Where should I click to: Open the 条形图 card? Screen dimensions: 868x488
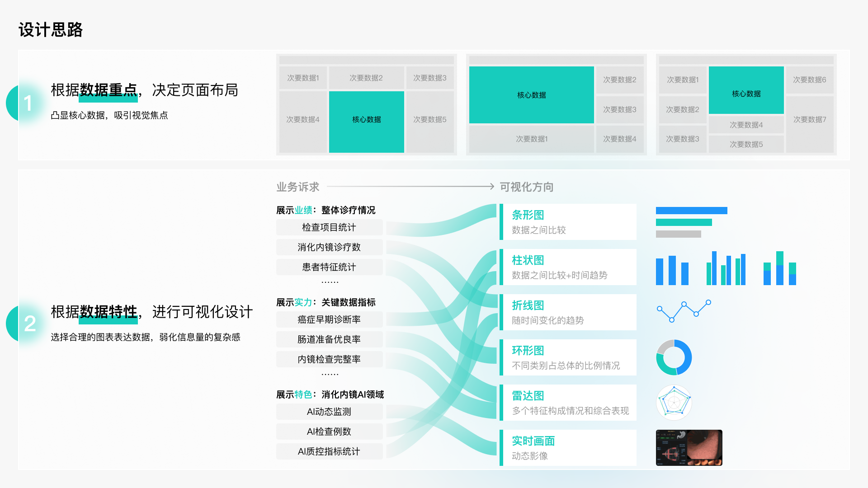[x=569, y=222]
